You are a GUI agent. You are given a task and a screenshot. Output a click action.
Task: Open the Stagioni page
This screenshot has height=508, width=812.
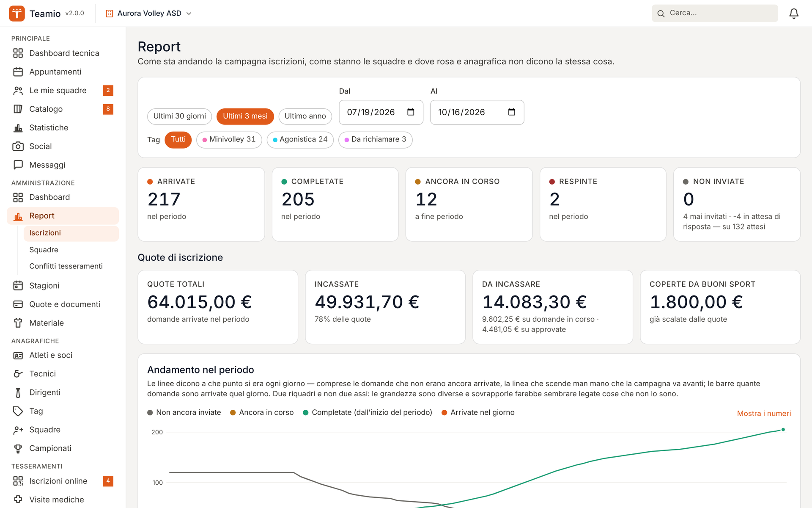tap(63, 286)
